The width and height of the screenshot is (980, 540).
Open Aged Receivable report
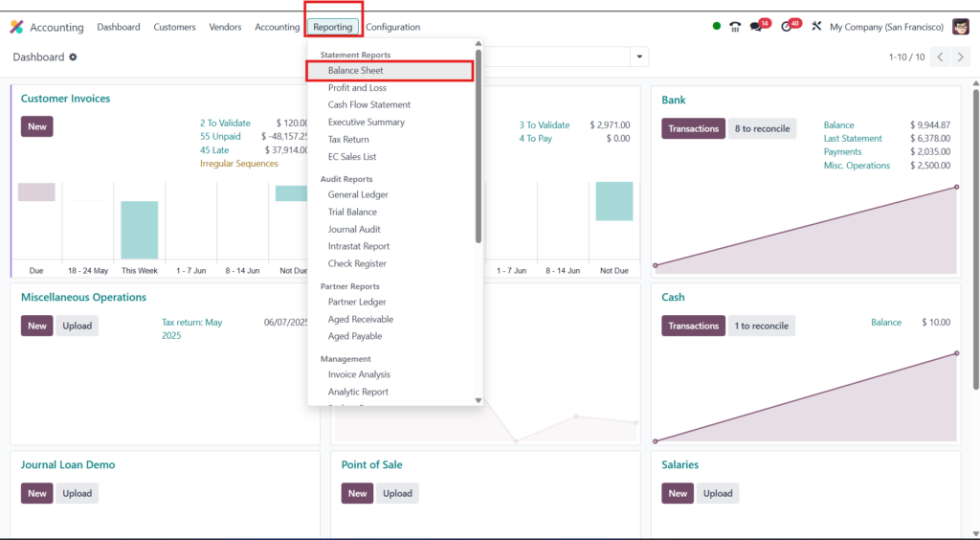[361, 320]
